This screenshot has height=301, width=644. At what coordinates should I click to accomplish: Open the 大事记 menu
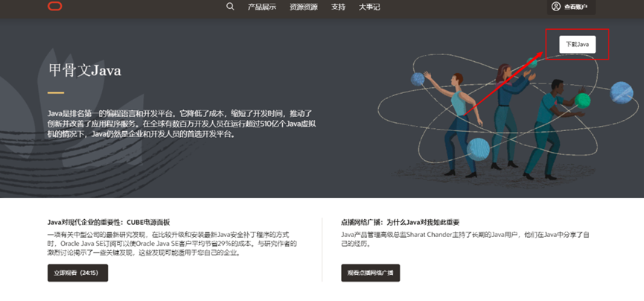(369, 7)
